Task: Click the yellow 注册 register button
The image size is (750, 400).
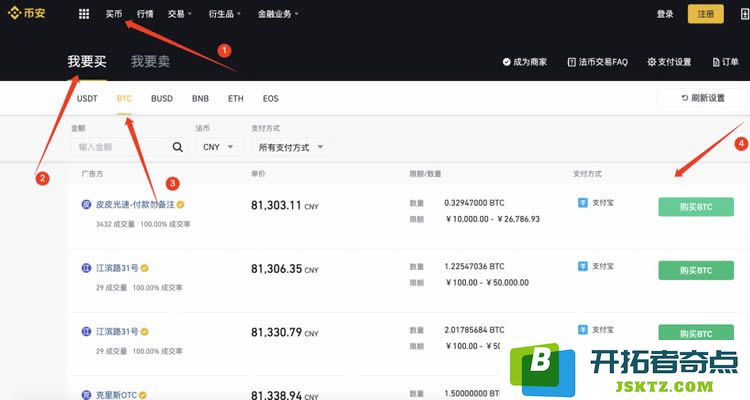Action: 706,14
